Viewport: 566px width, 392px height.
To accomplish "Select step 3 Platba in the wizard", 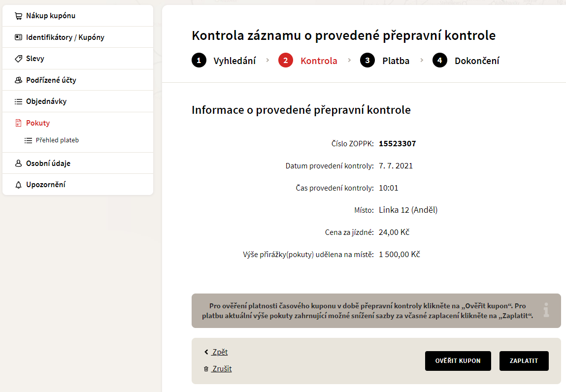I will click(385, 61).
